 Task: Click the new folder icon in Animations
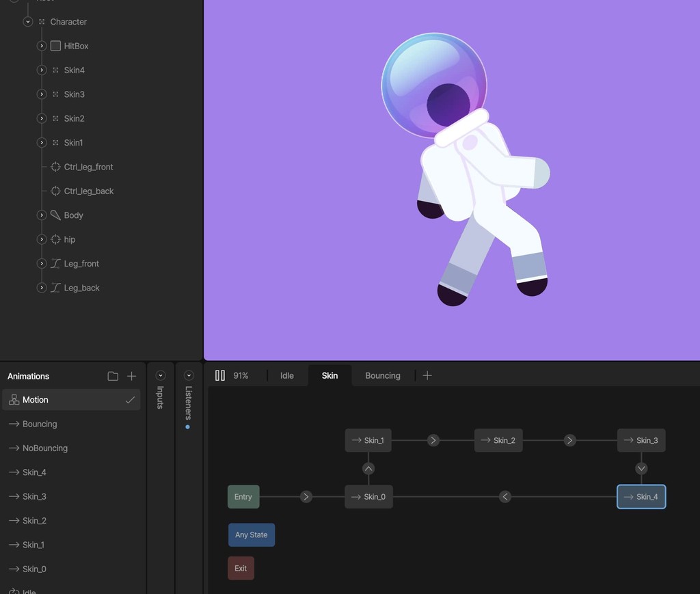click(x=113, y=376)
